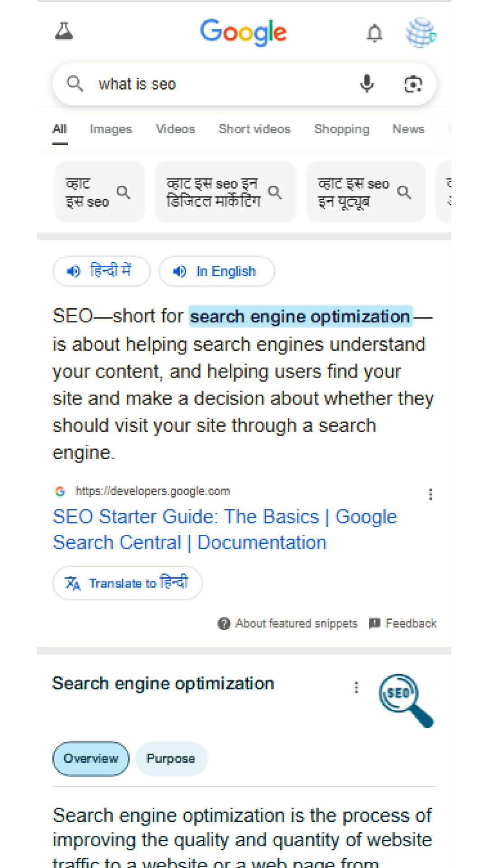Open Search engine optimization panel options menu
The image size is (488, 868).
(x=356, y=687)
